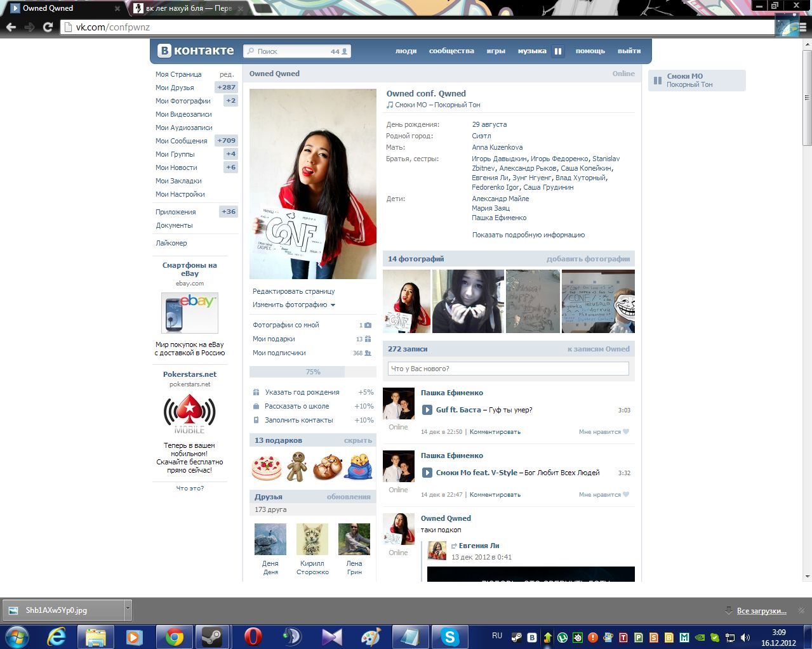The width and height of the screenshot is (812, 649).
Task: Play the Guf ft. Баста track
Action: click(x=427, y=410)
